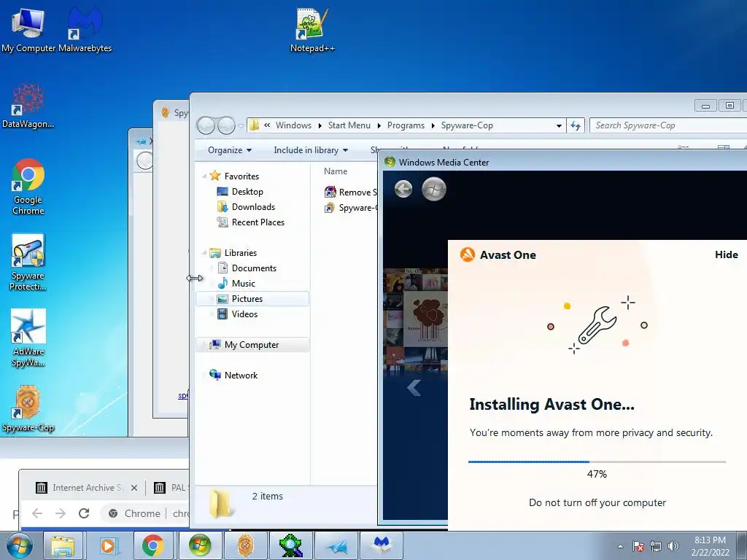Expand the arrow after Start Menu breadcrumb
Viewport: 747px width, 560px height.
[x=379, y=125]
